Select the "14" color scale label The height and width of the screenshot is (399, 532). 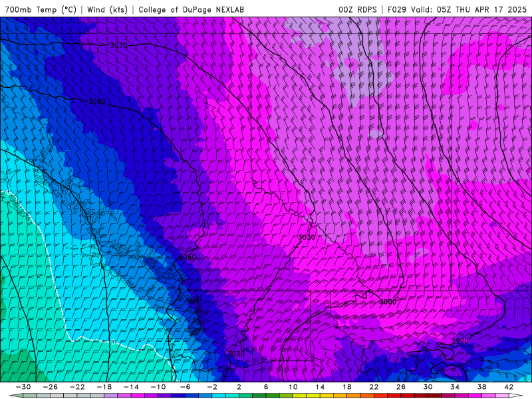pos(320,387)
